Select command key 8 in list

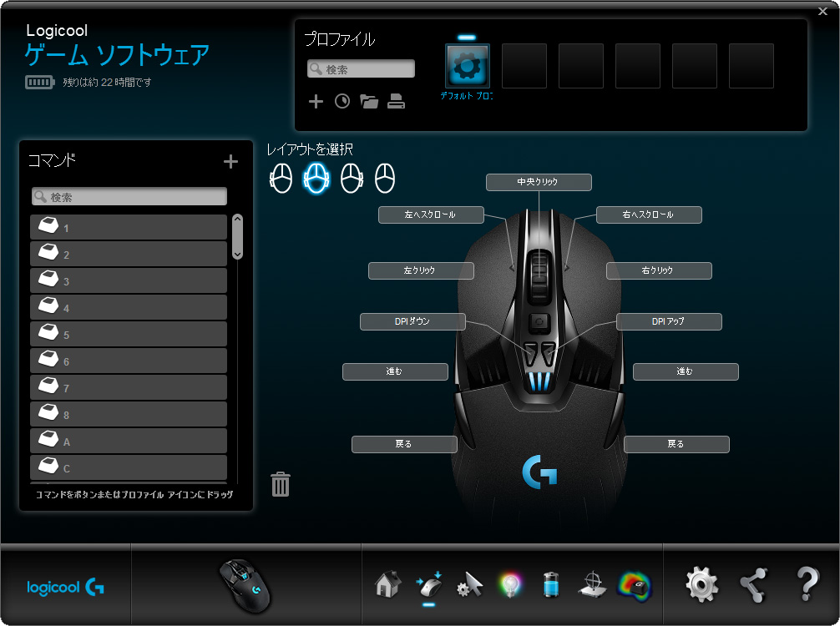click(x=129, y=415)
